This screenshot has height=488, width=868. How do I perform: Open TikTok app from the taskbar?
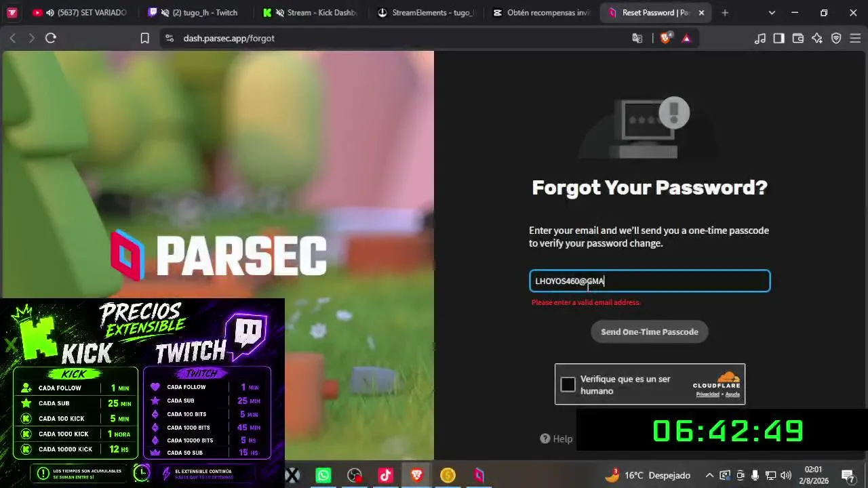[x=386, y=475]
